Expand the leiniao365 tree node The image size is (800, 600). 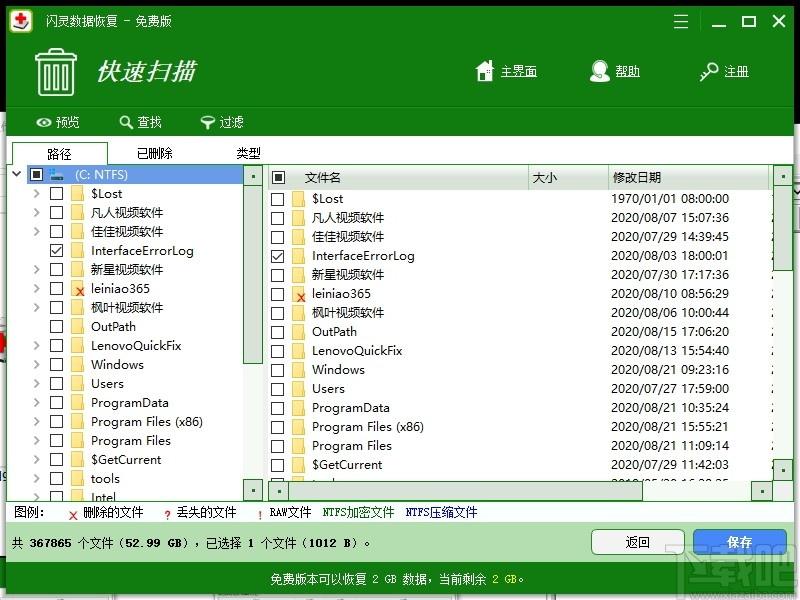[37, 289]
